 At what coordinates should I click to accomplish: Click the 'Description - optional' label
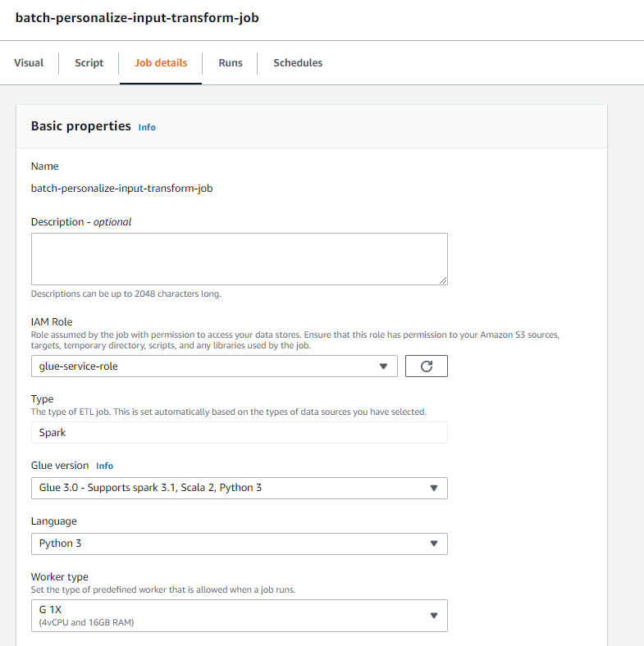tap(81, 221)
